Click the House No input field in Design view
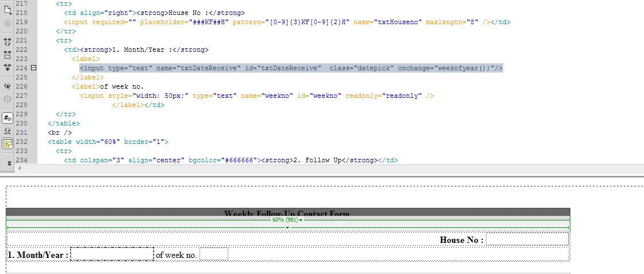This screenshot has width=644, height=274. (x=527, y=239)
